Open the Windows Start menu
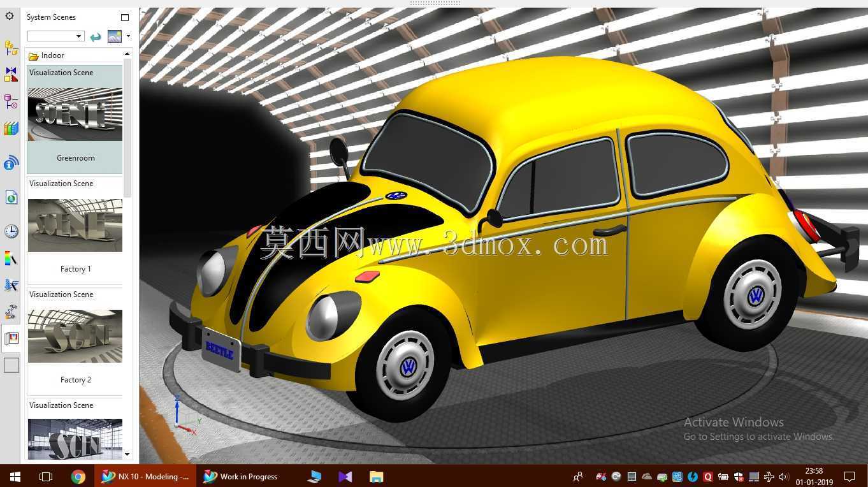The image size is (868, 487). click(x=15, y=476)
